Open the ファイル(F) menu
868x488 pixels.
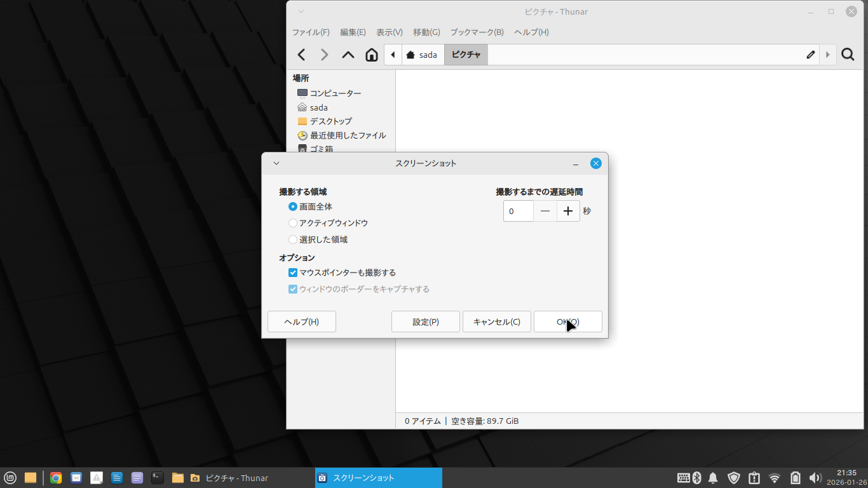coord(311,32)
